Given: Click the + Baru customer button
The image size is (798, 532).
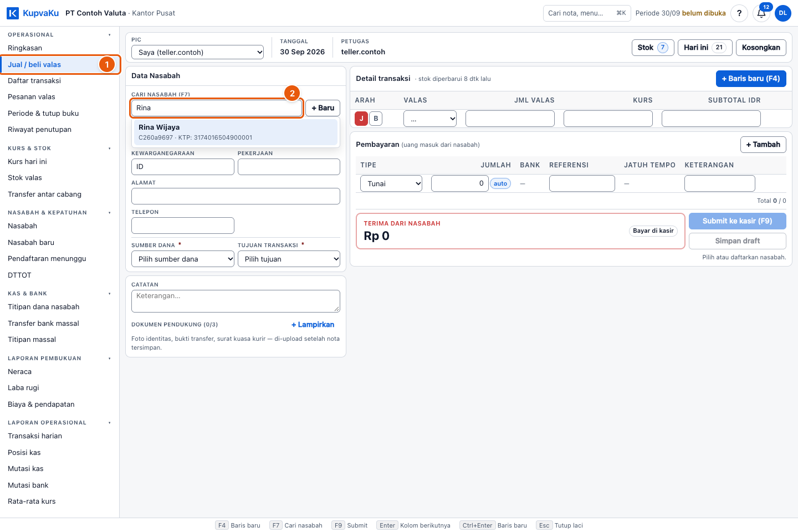Looking at the screenshot, I should coord(323,108).
